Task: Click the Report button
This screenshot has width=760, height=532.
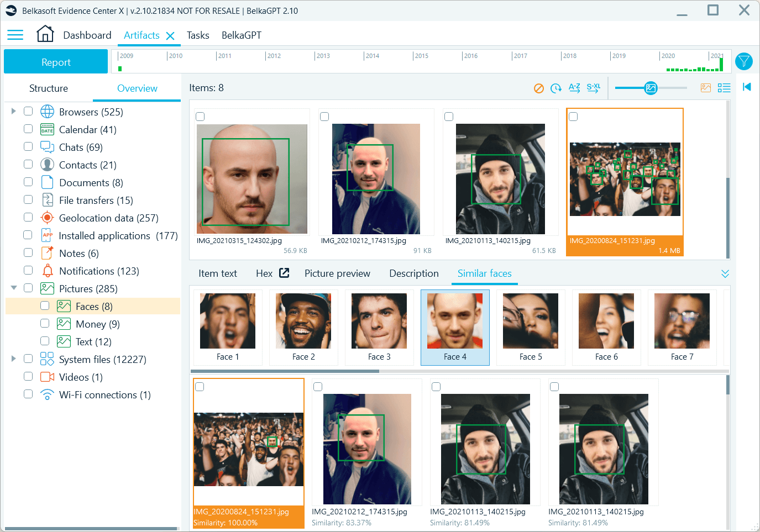Action: 56,62
